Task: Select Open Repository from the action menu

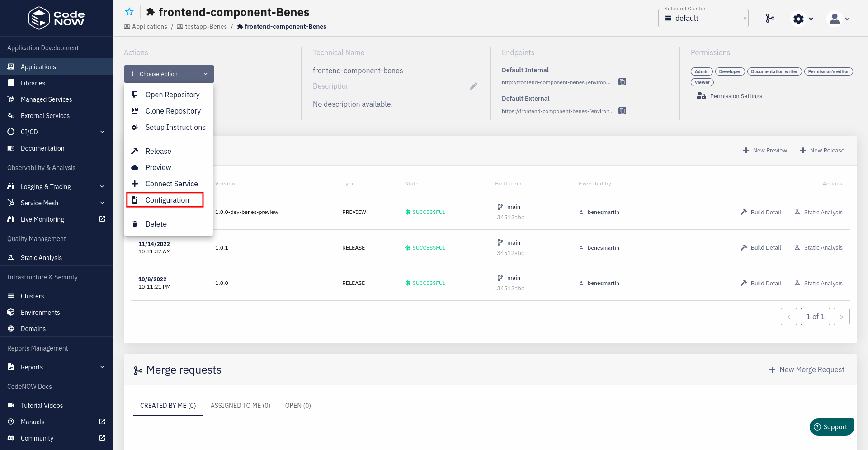Action: tap(168, 95)
